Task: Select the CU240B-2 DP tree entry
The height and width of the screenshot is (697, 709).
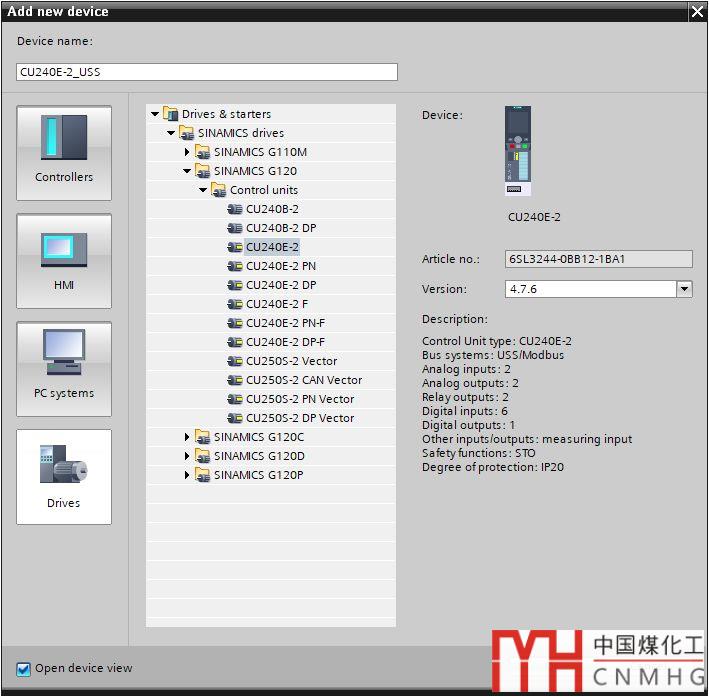Action: click(281, 228)
